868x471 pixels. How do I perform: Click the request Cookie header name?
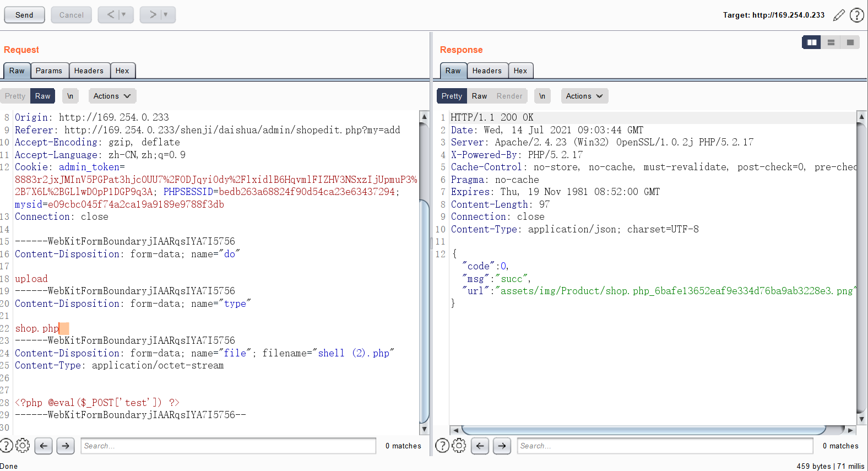pyautogui.click(x=31, y=167)
